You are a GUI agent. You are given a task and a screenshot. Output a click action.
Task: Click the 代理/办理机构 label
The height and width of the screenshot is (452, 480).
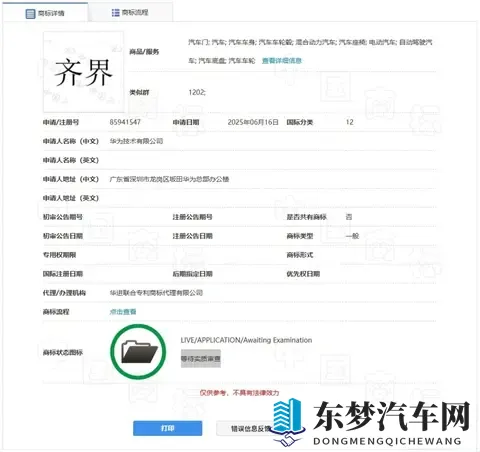(64, 293)
